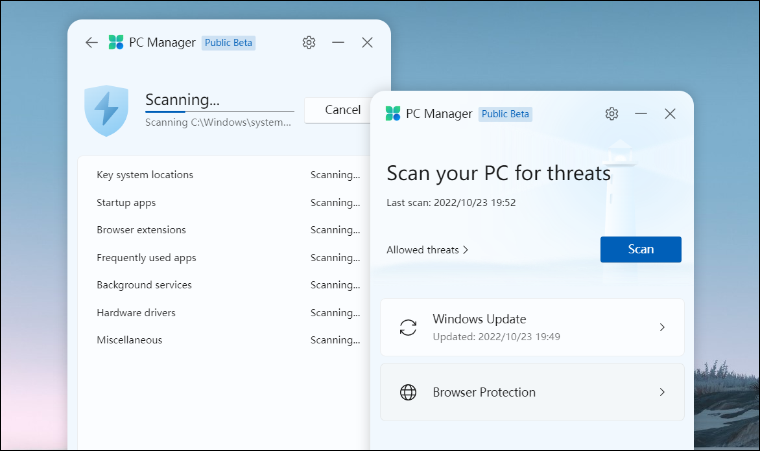Click PC Manager title in front window
The height and width of the screenshot is (451, 760).
[x=439, y=114]
